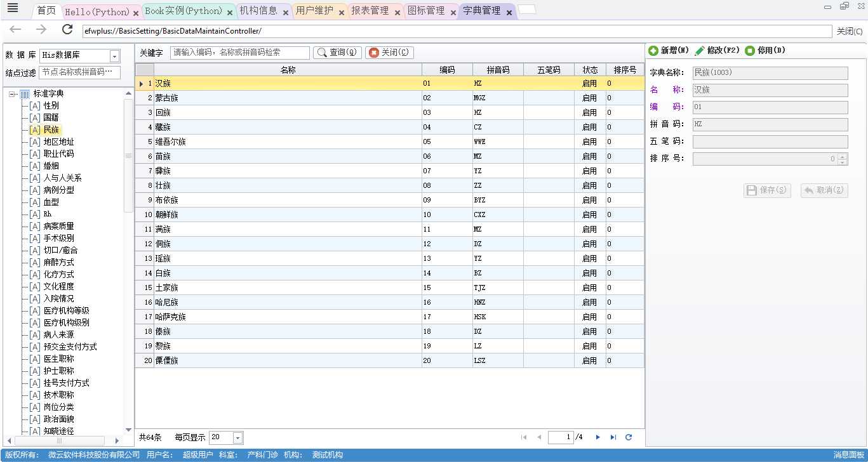Collapse the 标准字典 tree node

tap(12, 94)
